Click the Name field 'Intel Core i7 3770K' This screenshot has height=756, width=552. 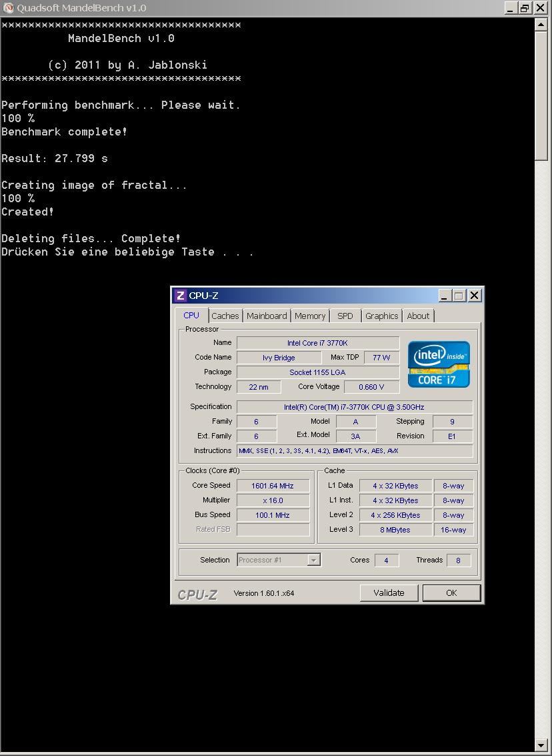pyautogui.click(x=318, y=343)
